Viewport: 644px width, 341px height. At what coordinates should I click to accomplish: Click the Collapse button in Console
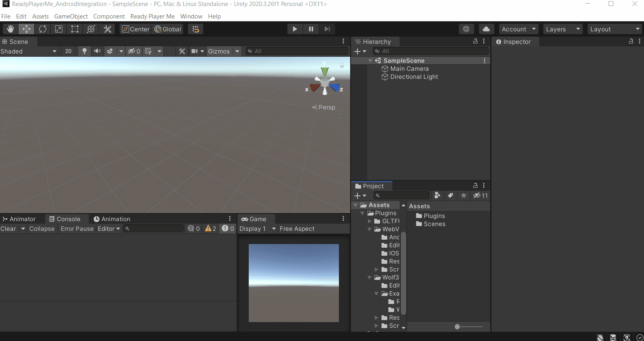(42, 228)
